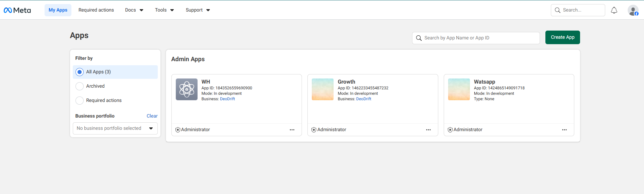Clear the business portfolio filter

pyautogui.click(x=152, y=116)
